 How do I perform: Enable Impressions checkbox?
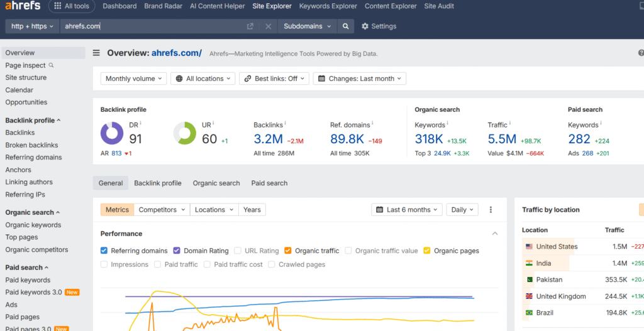[x=104, y=264]
